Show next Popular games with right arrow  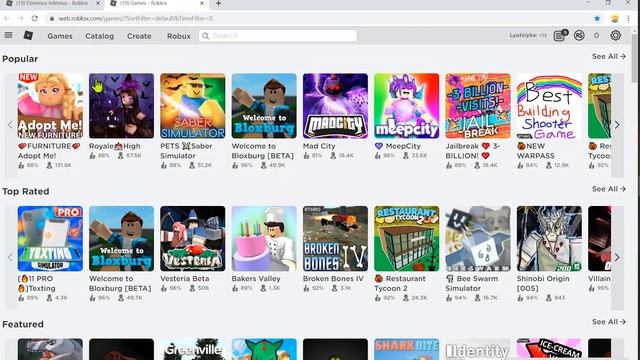[x=617, y=125]
